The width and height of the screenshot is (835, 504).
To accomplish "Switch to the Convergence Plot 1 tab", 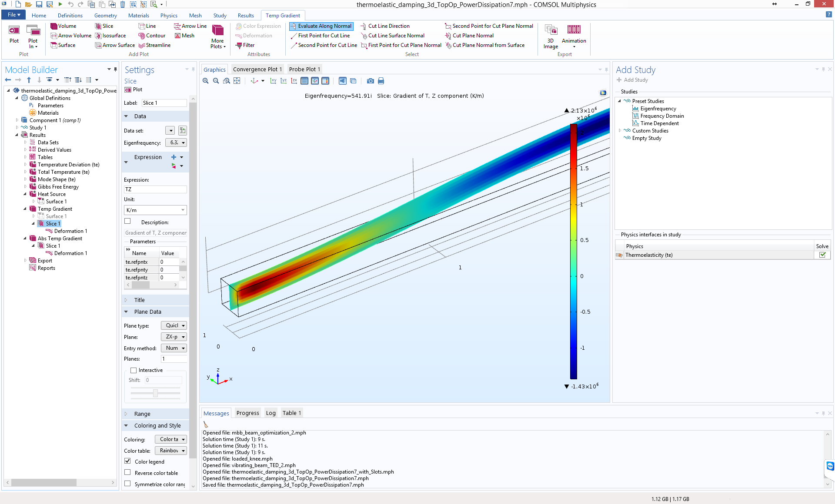I will [x=257, y=69].
